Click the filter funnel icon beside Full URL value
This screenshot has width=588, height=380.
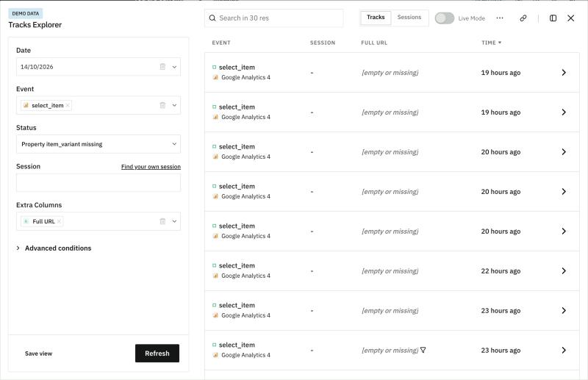[x=423, y=350]
